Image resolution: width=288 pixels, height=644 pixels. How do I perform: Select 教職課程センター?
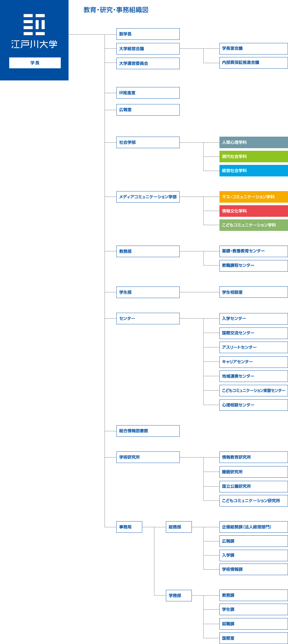coord(254,265)
